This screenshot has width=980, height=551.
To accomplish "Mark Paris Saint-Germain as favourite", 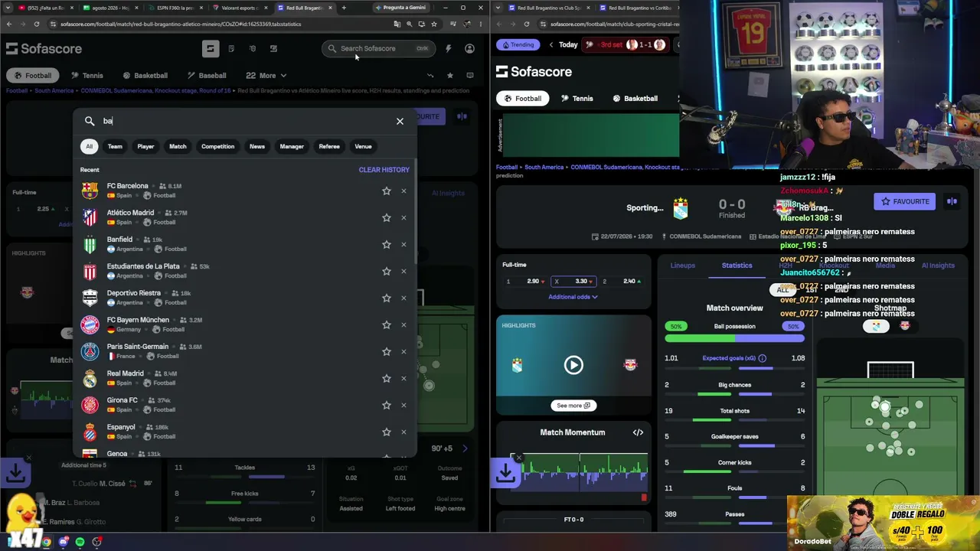I will tap(387, 351).
